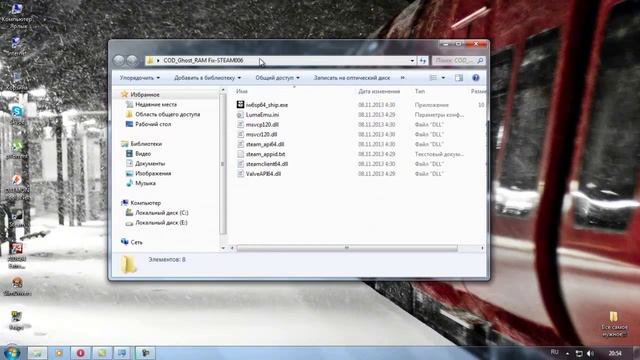
Task: Open the view options dropdown arrow
Action: (443, 78)
